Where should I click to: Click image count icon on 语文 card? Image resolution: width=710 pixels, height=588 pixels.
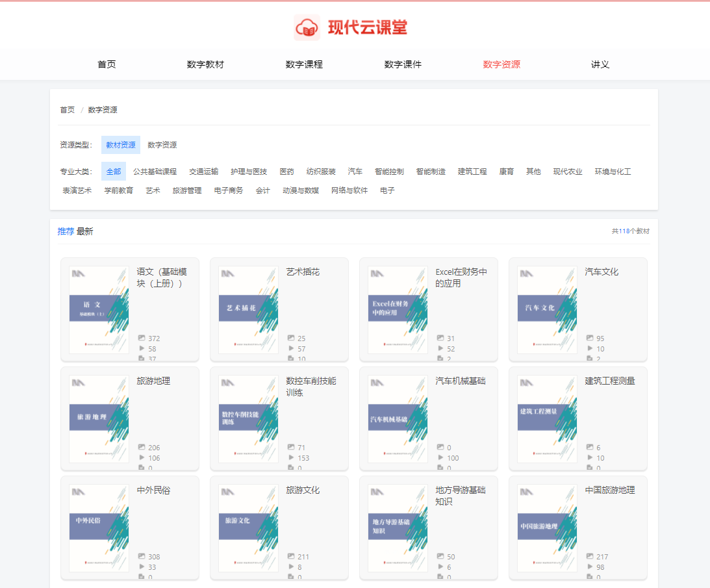coord(142,339)
